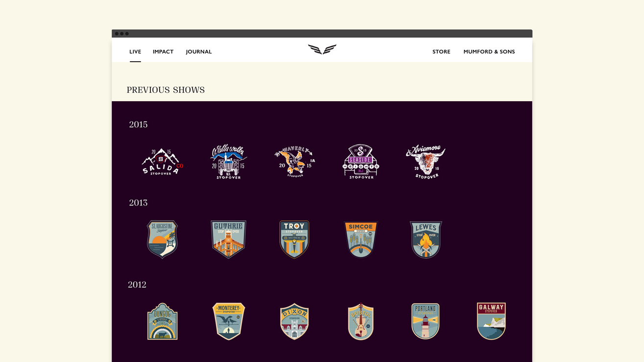
Task: Open the Troy 2013 Stopover badge
Action: point(294,239)
